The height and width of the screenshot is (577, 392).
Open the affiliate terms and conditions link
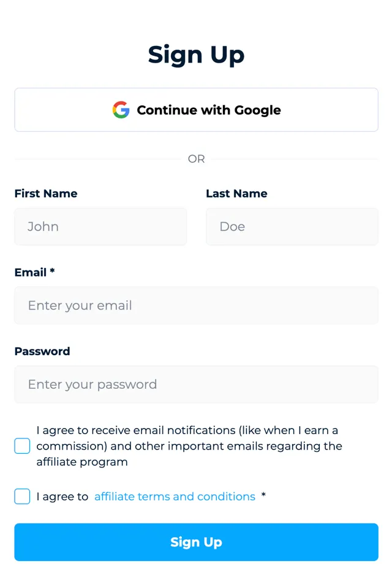[175, 497]
